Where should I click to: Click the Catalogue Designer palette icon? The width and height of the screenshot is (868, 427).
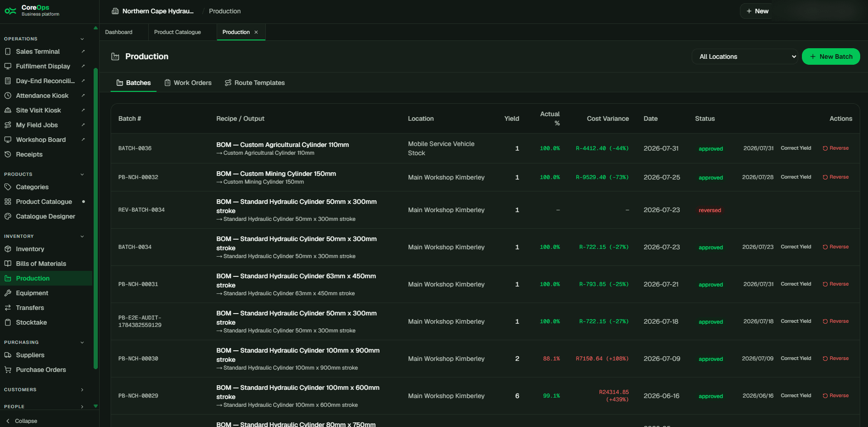point(8,216)
